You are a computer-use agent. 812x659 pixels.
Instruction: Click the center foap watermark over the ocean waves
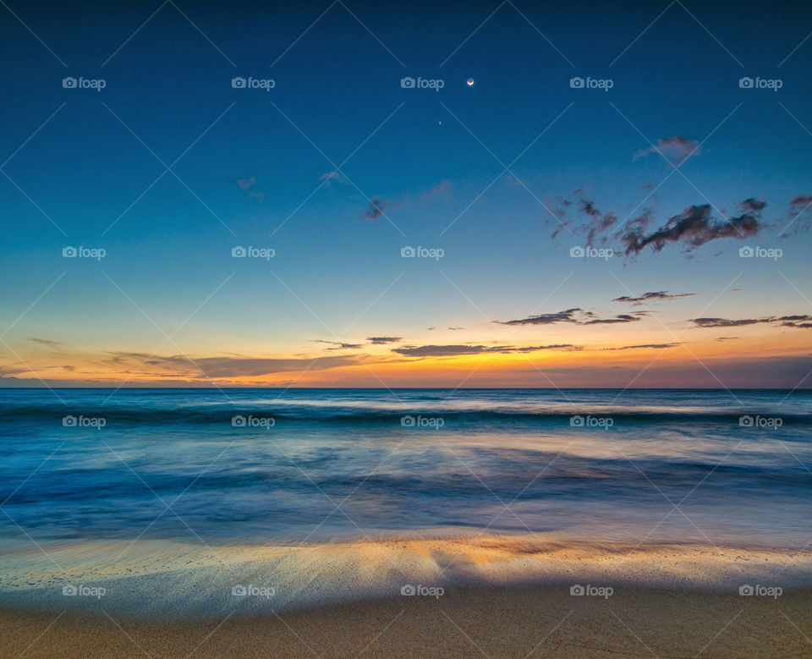click(x=422, y=421)
